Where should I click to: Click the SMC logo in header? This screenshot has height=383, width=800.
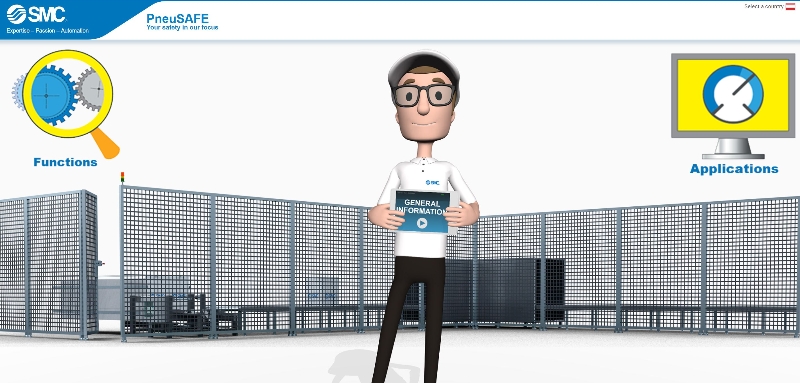pyautogui.click(x=36, y=14)
